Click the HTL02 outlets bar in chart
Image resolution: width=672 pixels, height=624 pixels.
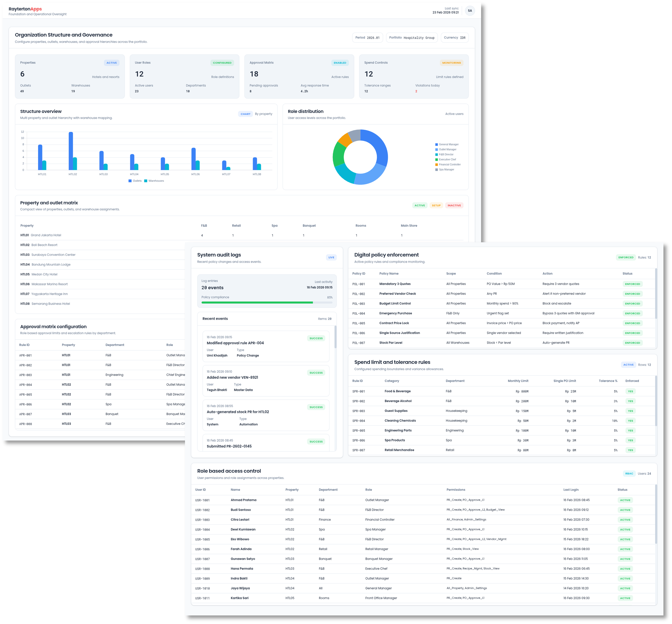coord(71,151)
